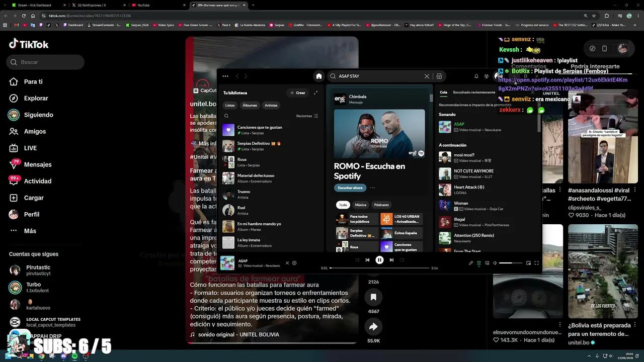Click the Spotify song progress bar
Viewport: 644px width, 362px height.
(379, 268)
